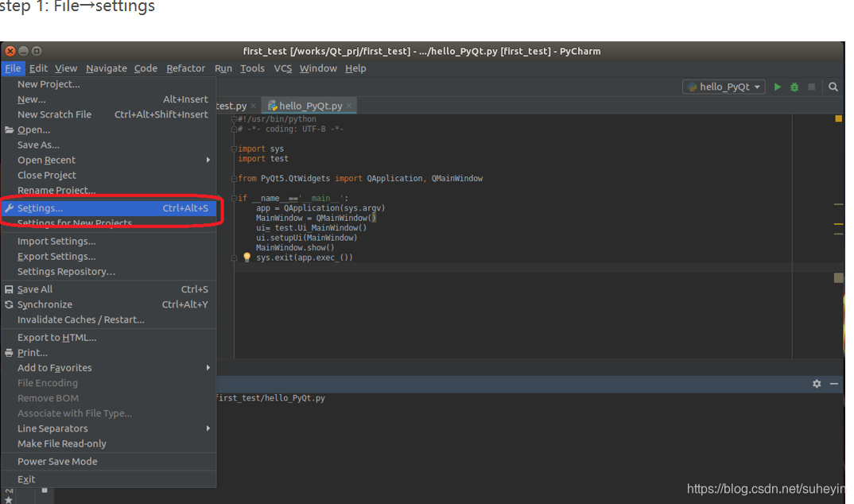Viewport: 854px width, 504px height.
Task: Click the Favorites star icon at bottom left
Action: tap(8, 500)
